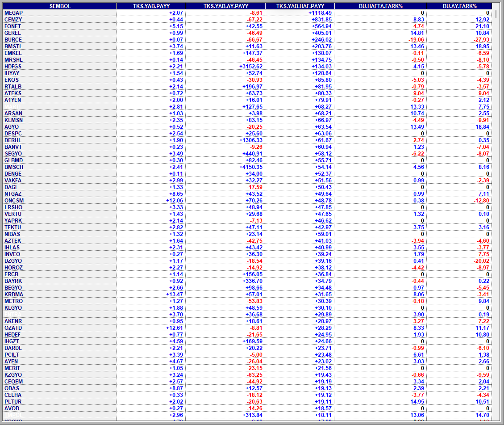Select the KZGYO symbol

coord(13,375)
